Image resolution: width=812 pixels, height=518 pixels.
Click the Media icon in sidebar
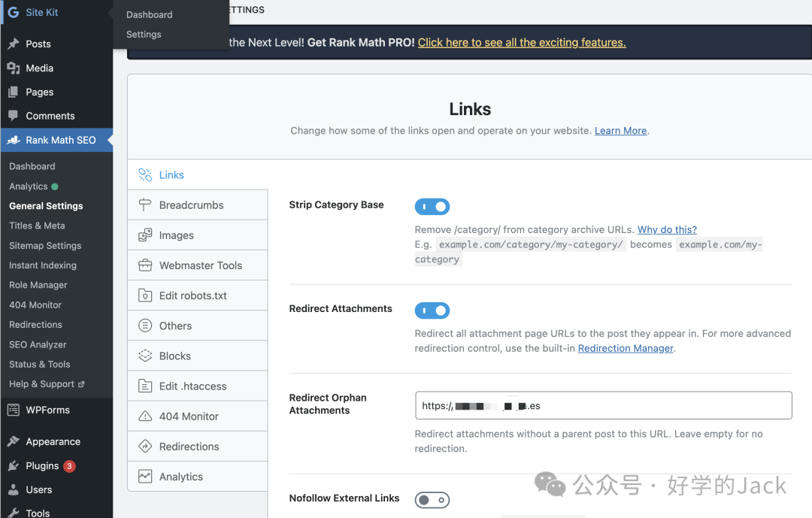tap(14, 68)
